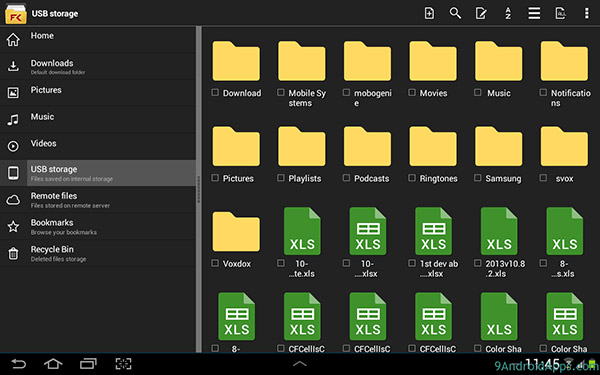
Task: Change view using the list lines icon
Action: point(534,13)
